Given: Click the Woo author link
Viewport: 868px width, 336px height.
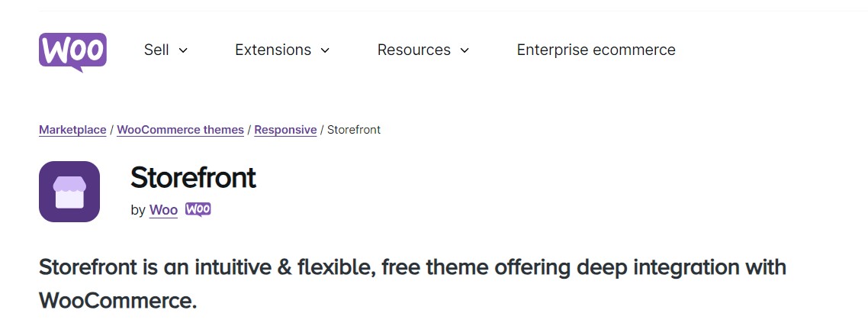Looking at the screenshot, I should (163, 210).
